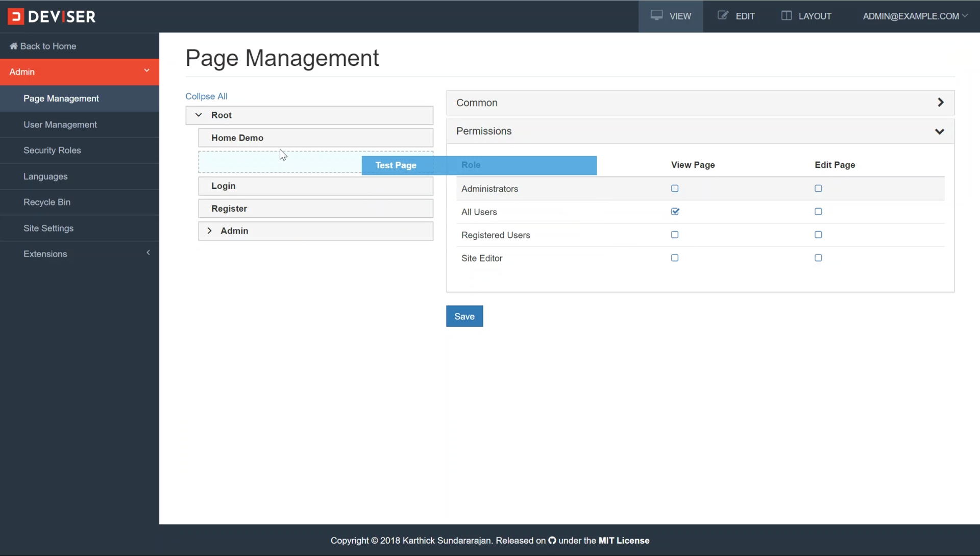Image resolution: width=980 pixels, height=556 pixels.
Task: Click the EDIT pencil icon
Action: 723,15
